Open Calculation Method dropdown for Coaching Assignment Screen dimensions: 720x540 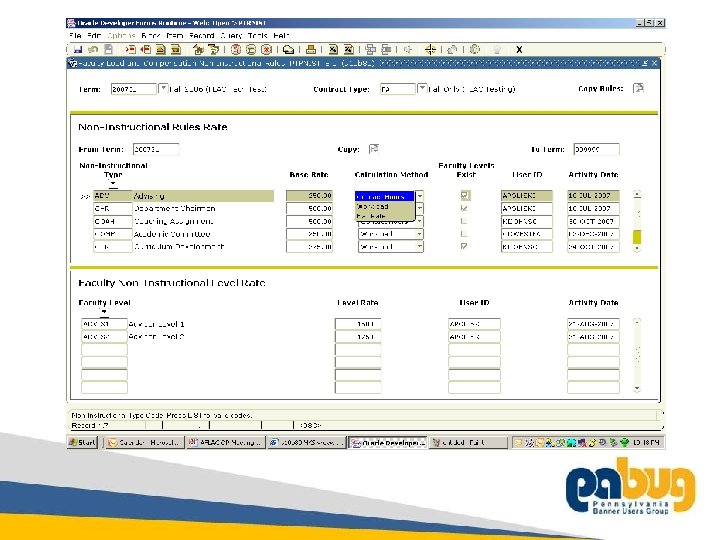[419, 221]
